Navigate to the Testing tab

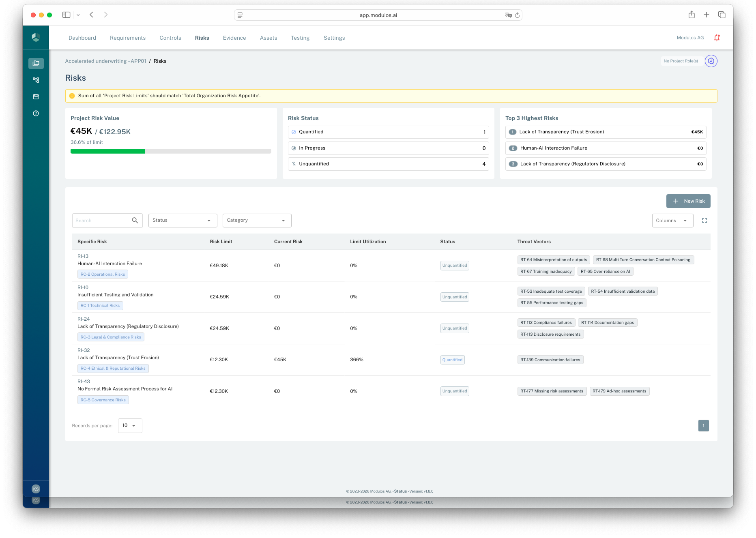300,37
